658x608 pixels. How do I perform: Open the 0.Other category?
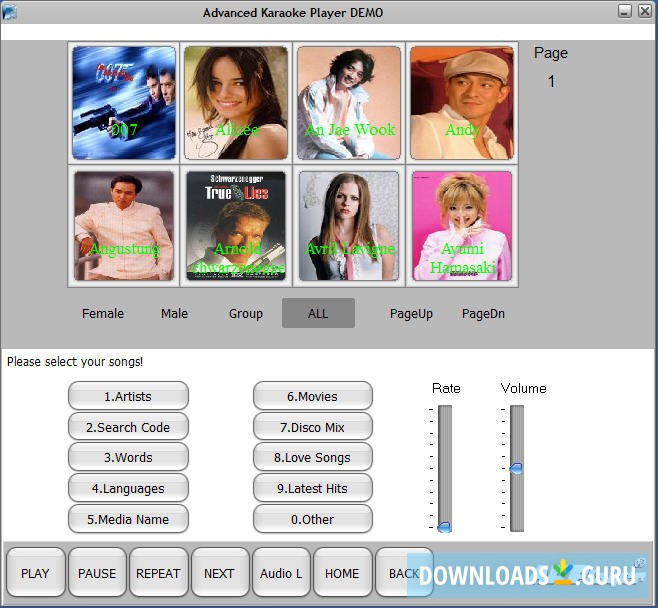(313, 519)
